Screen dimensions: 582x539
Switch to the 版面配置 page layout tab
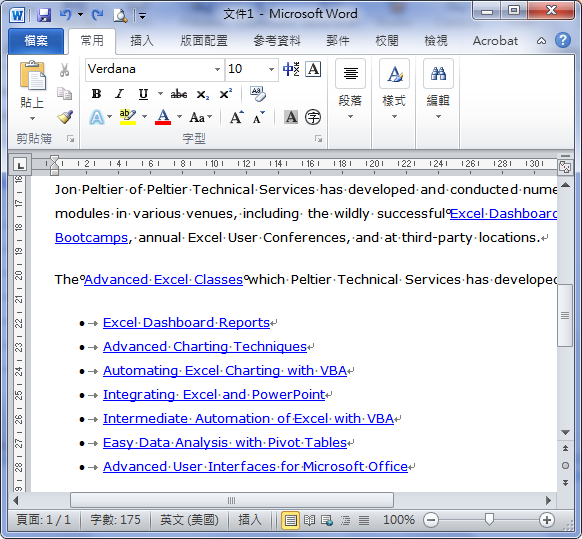pos(204,41)
